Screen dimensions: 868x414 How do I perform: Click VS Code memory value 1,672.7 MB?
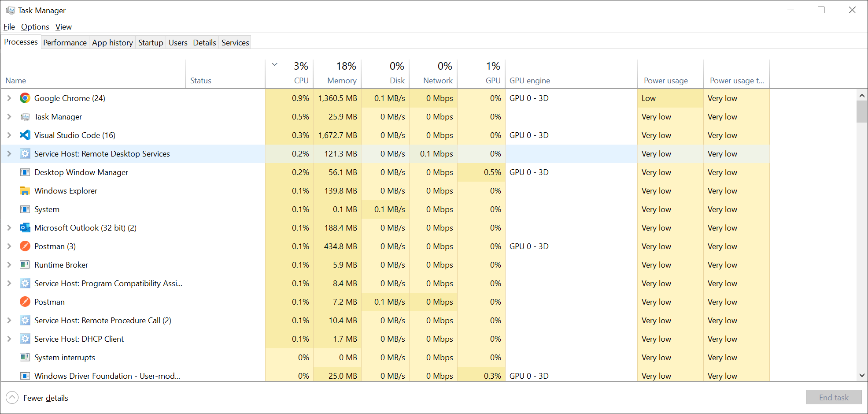tap(337, 135)
